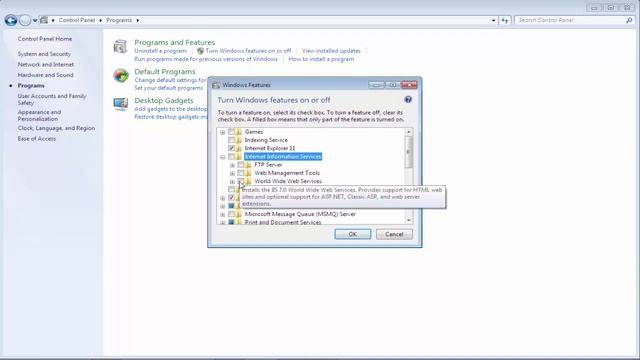
Task: Click How to install a program link
Action: click(321, 59)
